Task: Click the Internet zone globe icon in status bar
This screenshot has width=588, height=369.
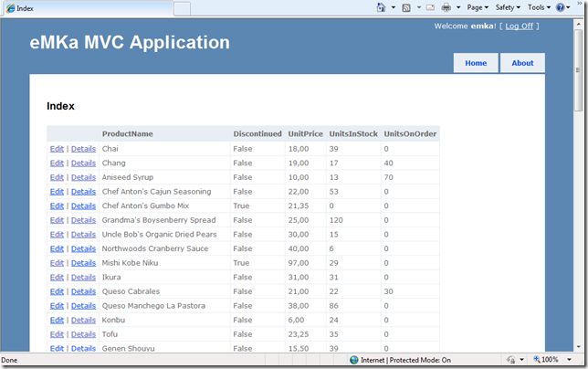Action: click(354, 360)
